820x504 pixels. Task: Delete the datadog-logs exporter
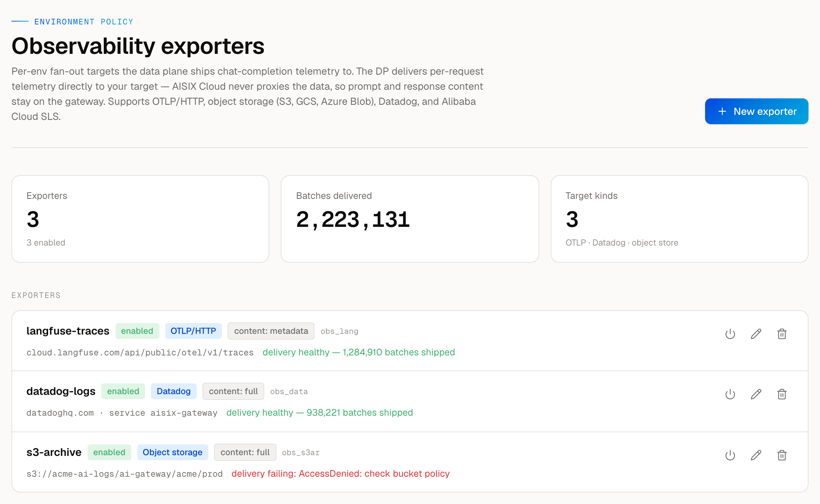tap(782, 394)
